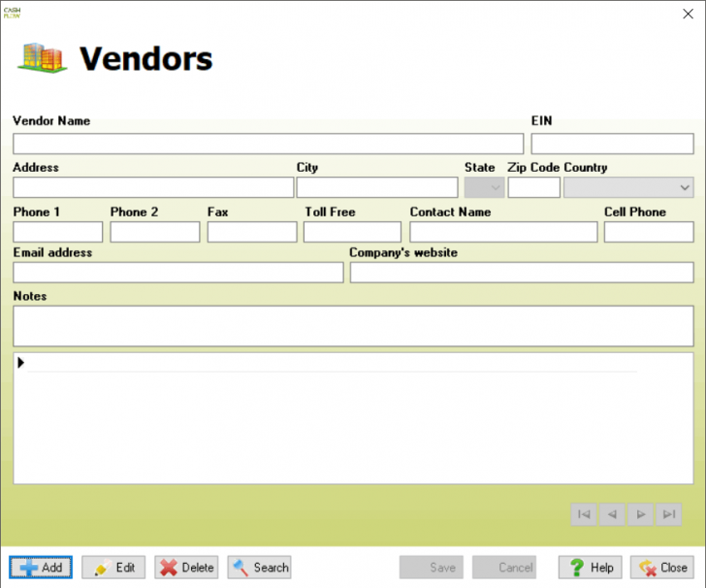
Task: Close the window with the title bar X
Action: (688, 14)
